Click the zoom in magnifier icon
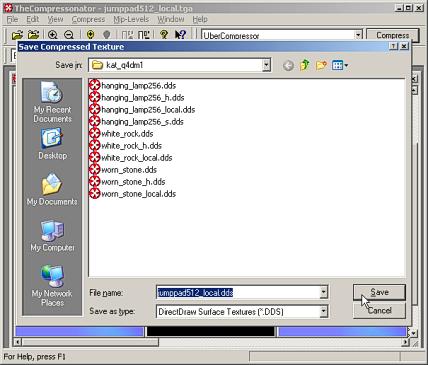Image resolution: width=428 pixels, height=365 pixels. point(53,34)
